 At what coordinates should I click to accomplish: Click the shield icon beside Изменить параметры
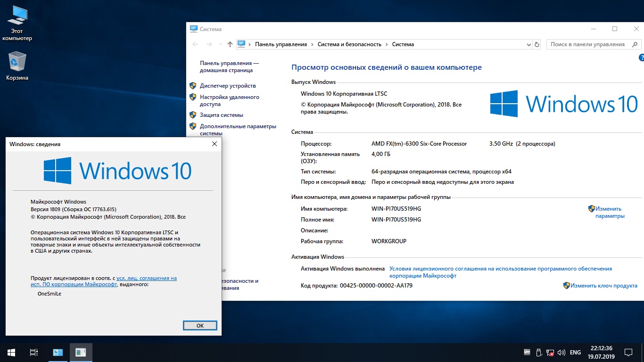[591, 208]
